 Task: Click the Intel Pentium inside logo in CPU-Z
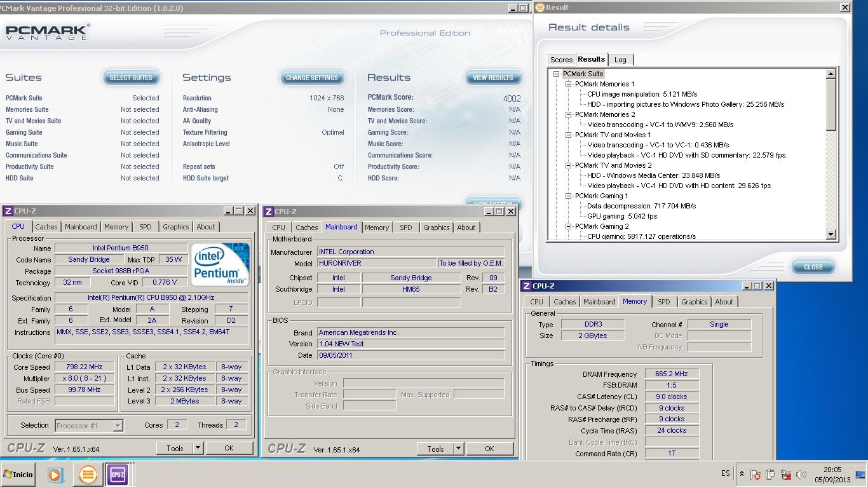[x=220, y=264]
